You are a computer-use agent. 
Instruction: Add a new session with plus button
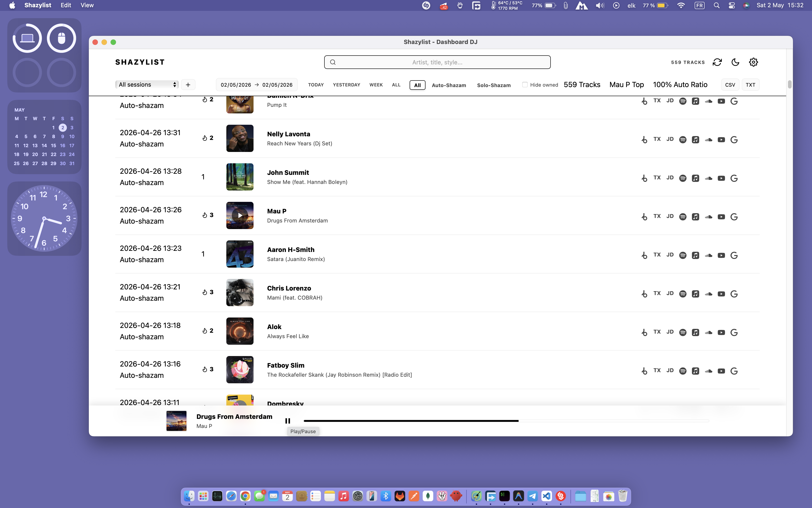(188, 85)
